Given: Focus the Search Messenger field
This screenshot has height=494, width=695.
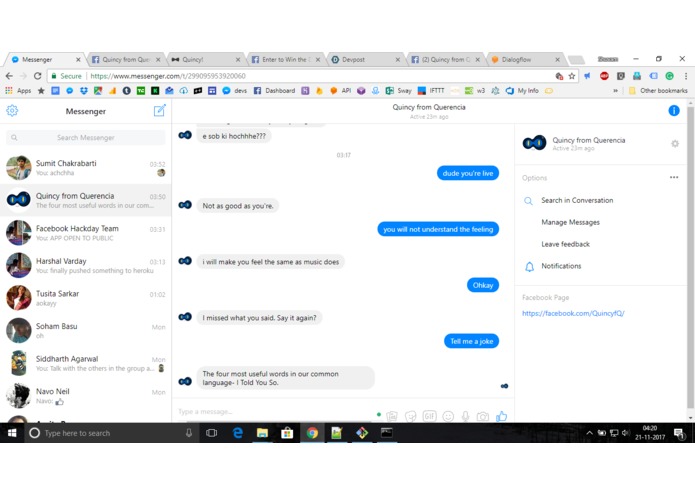Looking at the screenshot, I should point(86,137).
